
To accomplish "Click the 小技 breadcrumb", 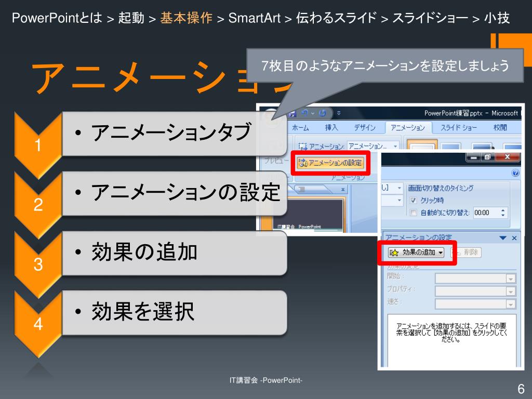I will click(497, 18).
